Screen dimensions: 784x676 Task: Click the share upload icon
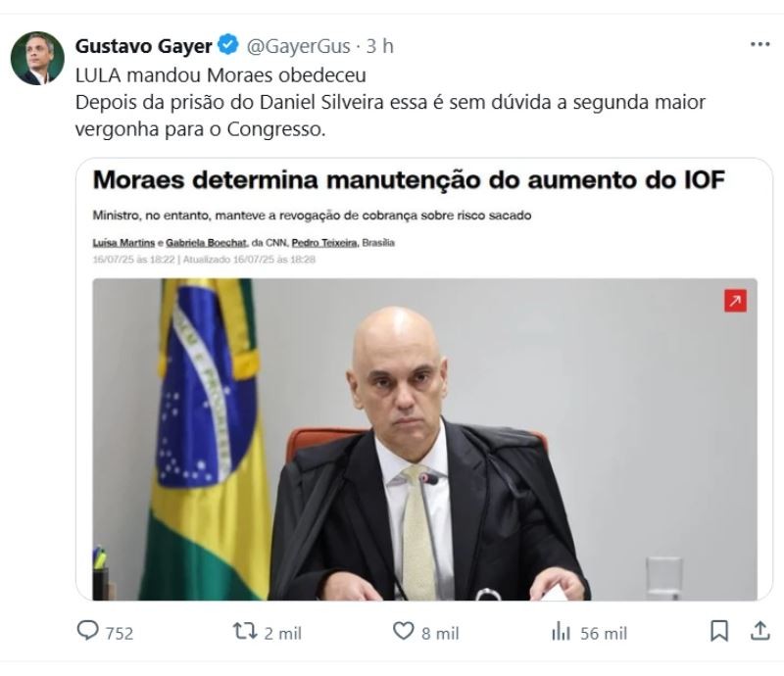pos(760,631)
